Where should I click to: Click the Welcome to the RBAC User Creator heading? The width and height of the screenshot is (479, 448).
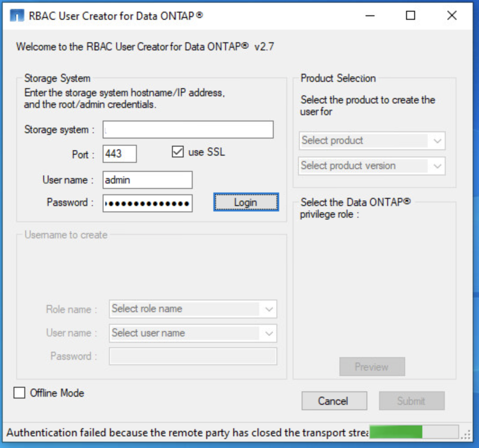pyautogui.click(x=145, y=47)
